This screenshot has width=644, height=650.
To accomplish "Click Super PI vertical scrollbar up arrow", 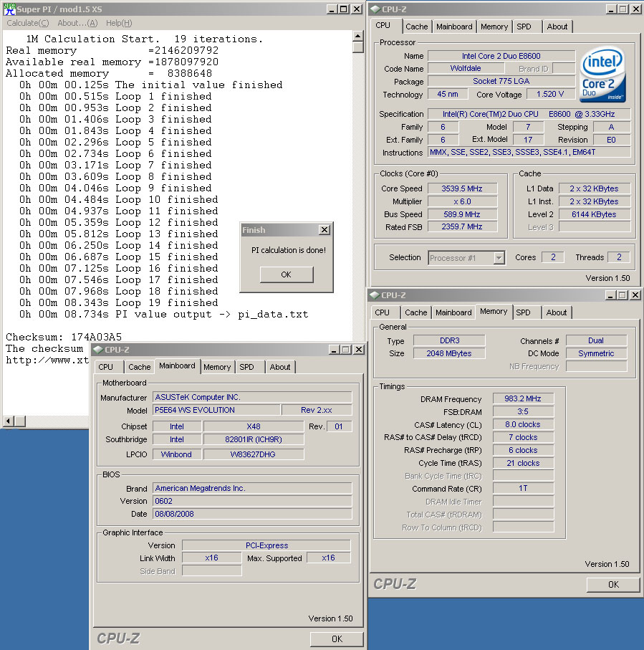I will (x=358, y=36).
